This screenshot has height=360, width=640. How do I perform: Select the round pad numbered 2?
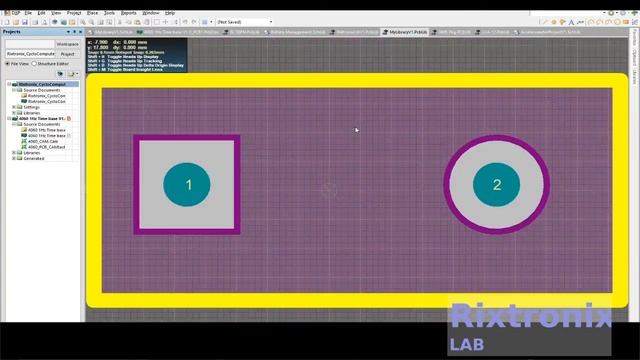496,184
